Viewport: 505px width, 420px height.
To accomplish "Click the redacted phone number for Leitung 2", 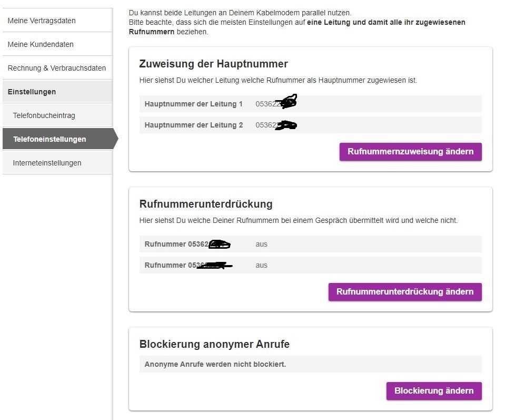I will tap(276, 125).
